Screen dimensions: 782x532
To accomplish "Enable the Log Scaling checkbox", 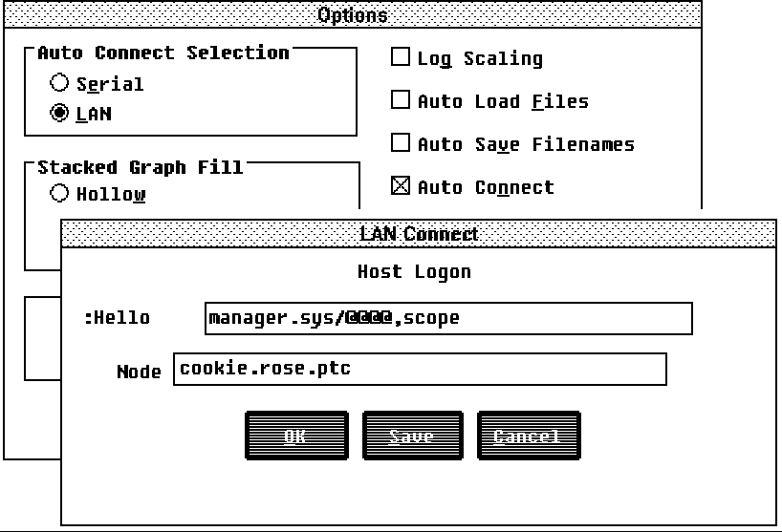I will tap(401, 57).
